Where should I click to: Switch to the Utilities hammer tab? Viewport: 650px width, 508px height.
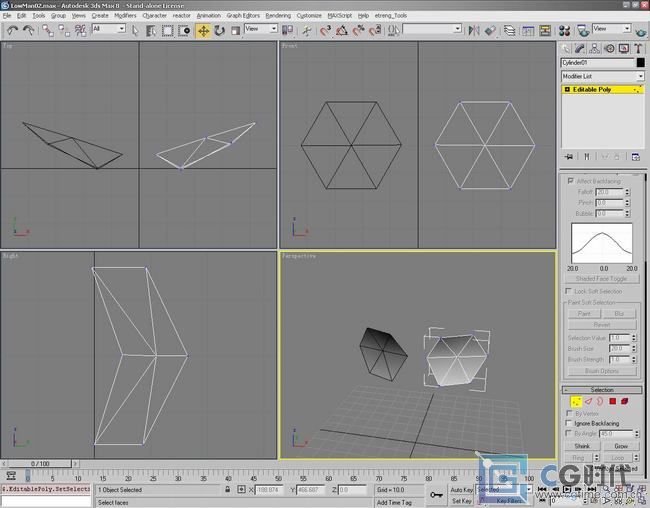[638, 49]
